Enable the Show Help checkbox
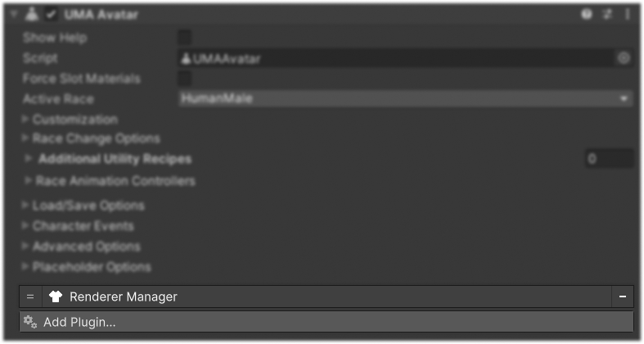 (x=184, y=38)
